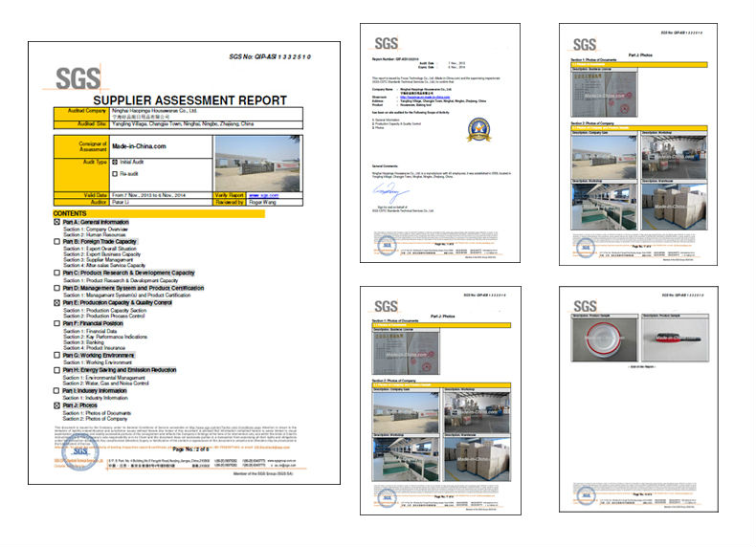Toggle the Part B: Foreign Trade Capacity checkbox
756x547 pixels.
pyautogui.click(x=56, y=241)
